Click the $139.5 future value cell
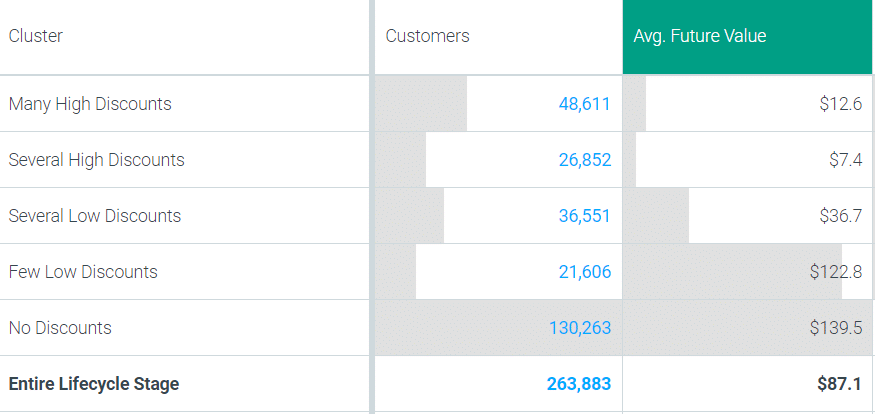The width and height of the screenshot is (875, 414). tap(836, 328)
